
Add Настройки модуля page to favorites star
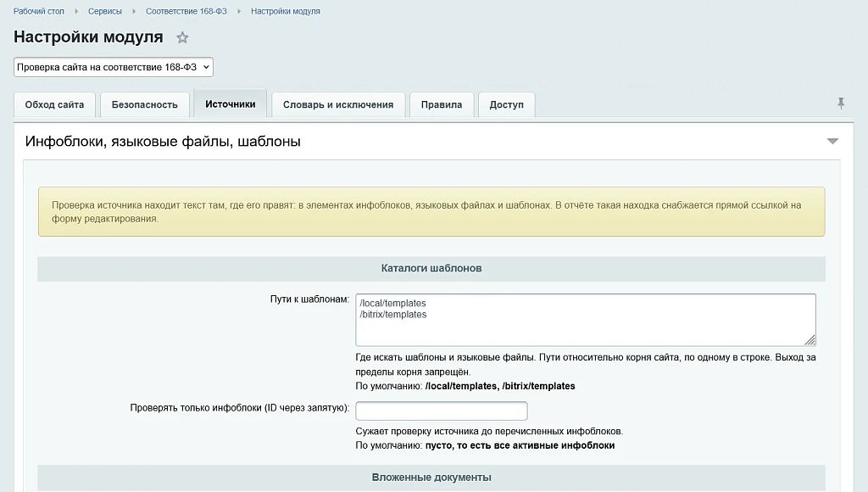tap(182, 37)
